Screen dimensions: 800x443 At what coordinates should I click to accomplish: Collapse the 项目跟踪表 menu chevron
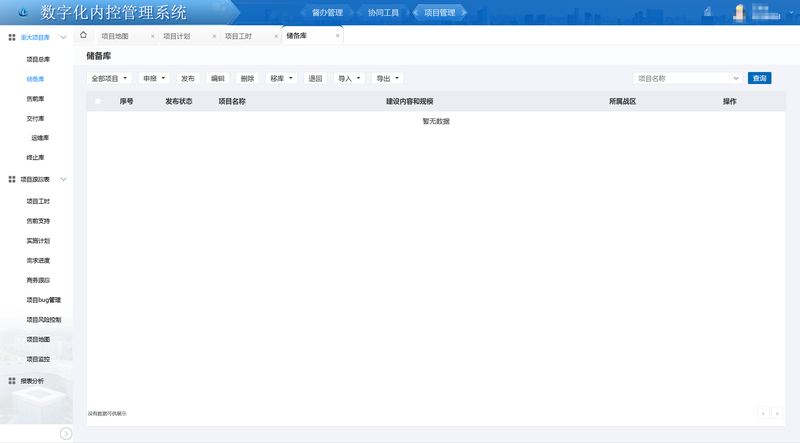(x=63, y=179)
